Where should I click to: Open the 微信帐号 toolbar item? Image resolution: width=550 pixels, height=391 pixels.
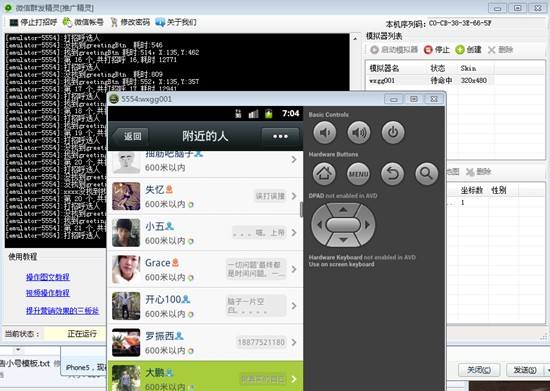pos(83,22)
